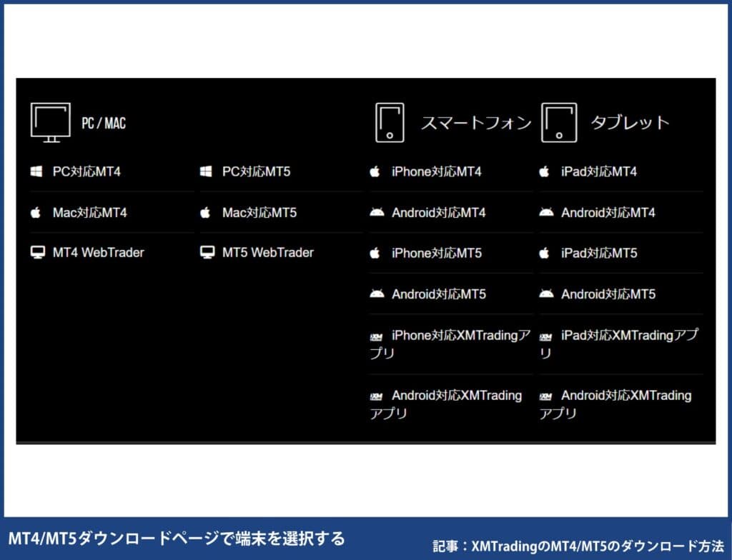
Task: Launch MT4 WebTrader link
Action: point(99,252)
